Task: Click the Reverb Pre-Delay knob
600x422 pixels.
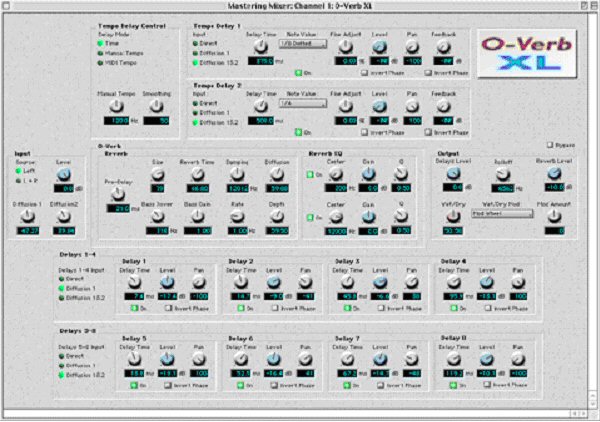Action: pyautogui.click(x=117, y=195)
